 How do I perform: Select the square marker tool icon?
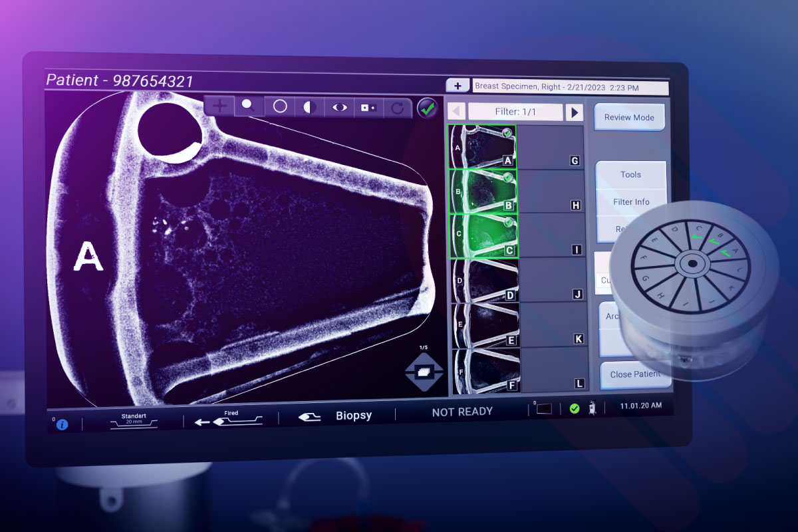click(368, 108)
